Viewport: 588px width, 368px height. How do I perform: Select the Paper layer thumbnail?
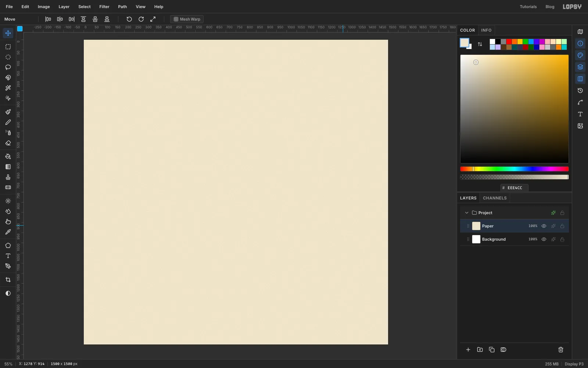click(476, 226)
